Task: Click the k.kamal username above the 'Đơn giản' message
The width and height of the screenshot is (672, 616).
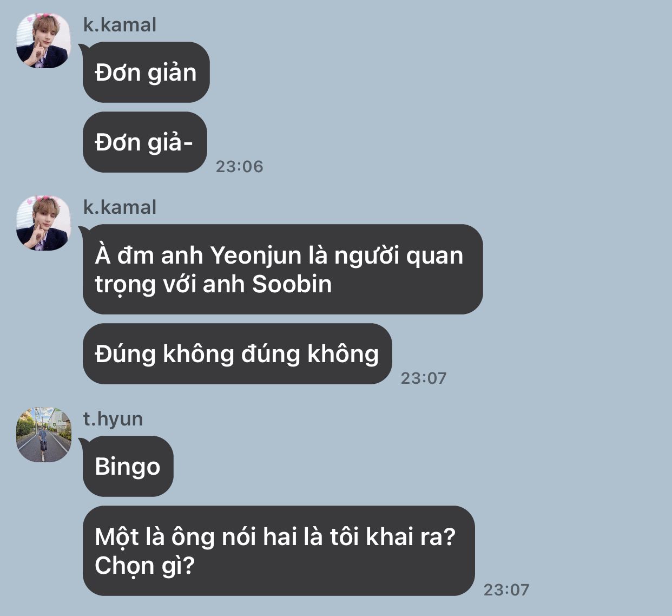Action: [120, 25]
